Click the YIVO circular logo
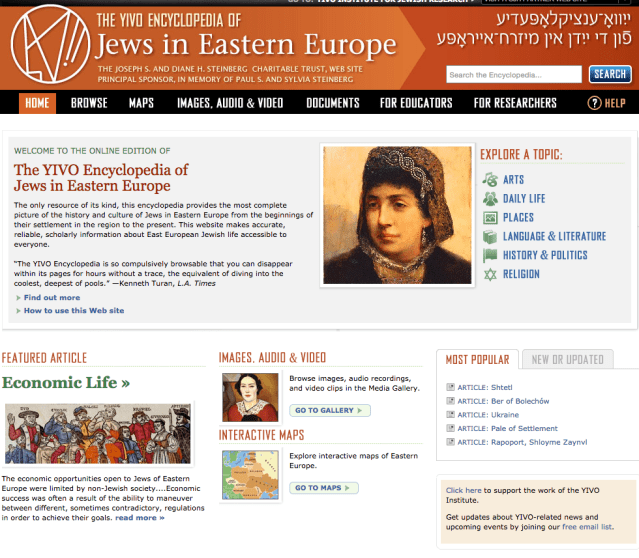Viewport: 639px width, 558px height. point(50,44)
